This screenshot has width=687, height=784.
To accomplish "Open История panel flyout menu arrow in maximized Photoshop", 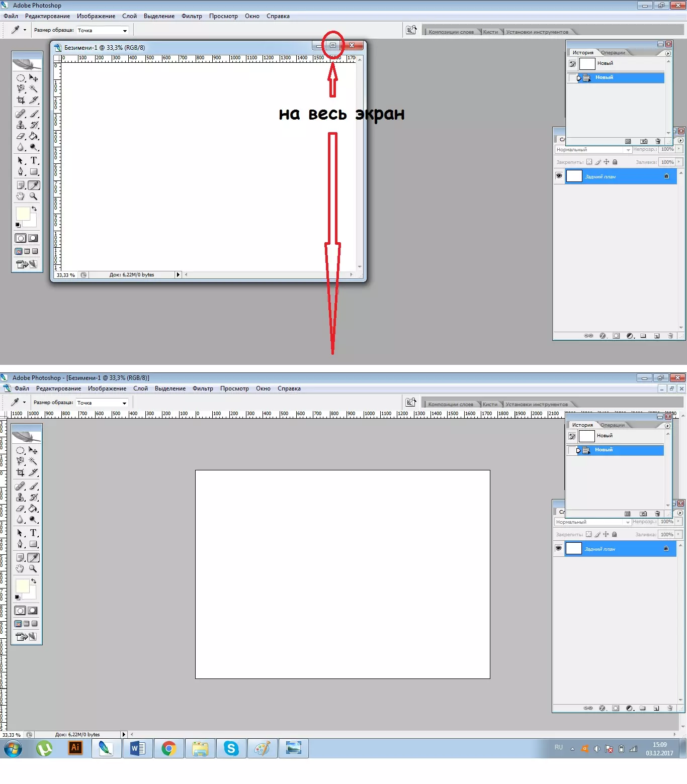I will tap(667, 426).
